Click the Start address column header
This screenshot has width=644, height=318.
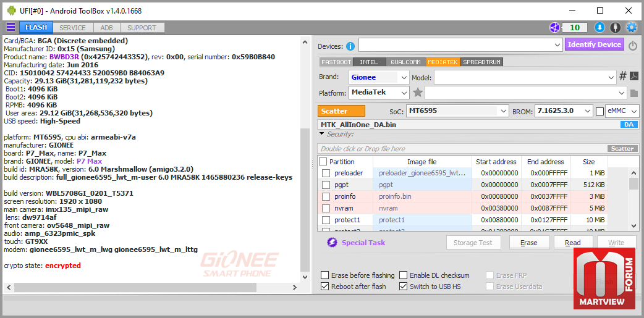tap(496, 162)
